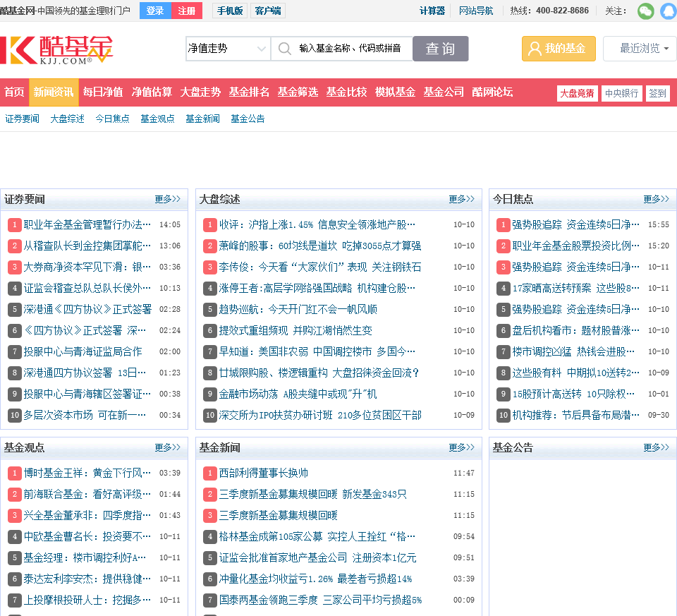Select the 新闻资讯 navigation tab
The image size is (677, 616).
point(54,92)
